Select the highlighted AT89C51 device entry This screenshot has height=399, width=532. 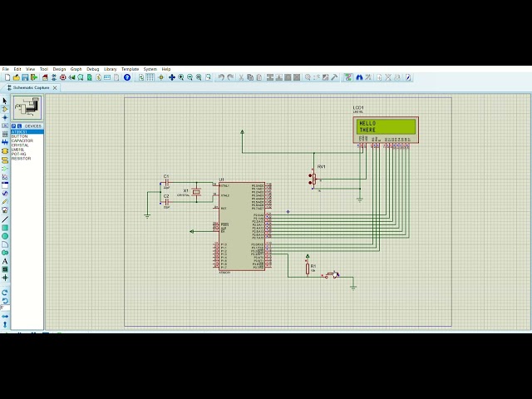click(x=27, y=132)
